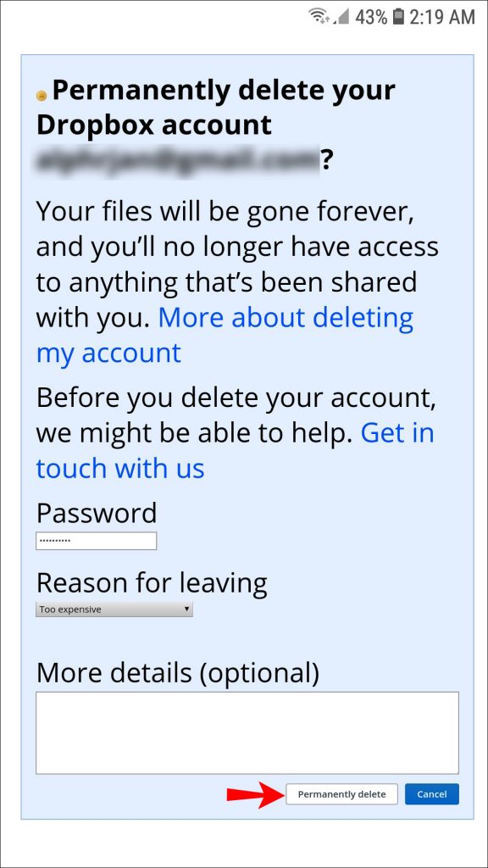
Task: Open the Reason for leaving selector
Action: (114, 609)
